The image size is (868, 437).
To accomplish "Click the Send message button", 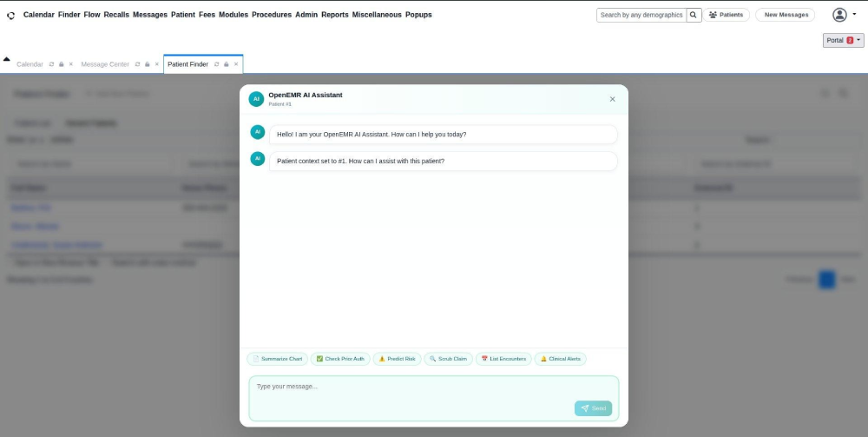I will [594, 408].
